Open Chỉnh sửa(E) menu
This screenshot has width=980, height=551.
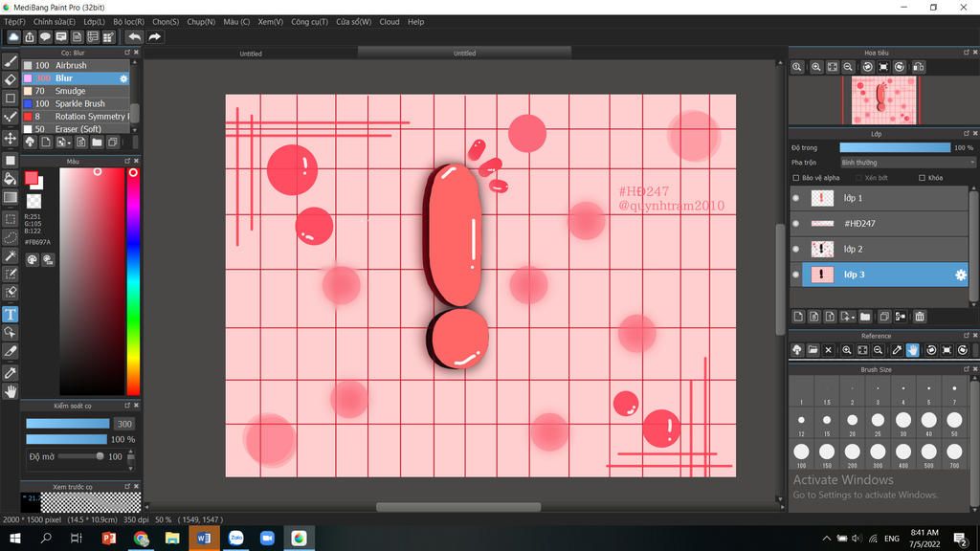pos(55,22)
